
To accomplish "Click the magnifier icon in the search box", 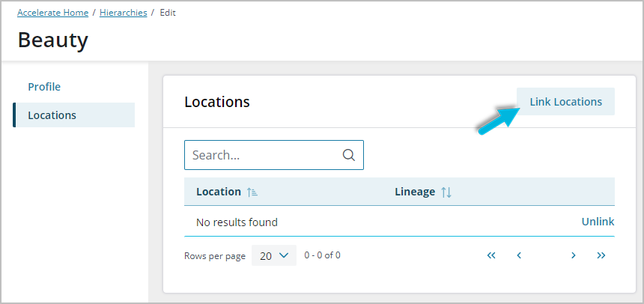I will (x=349, y=155).
